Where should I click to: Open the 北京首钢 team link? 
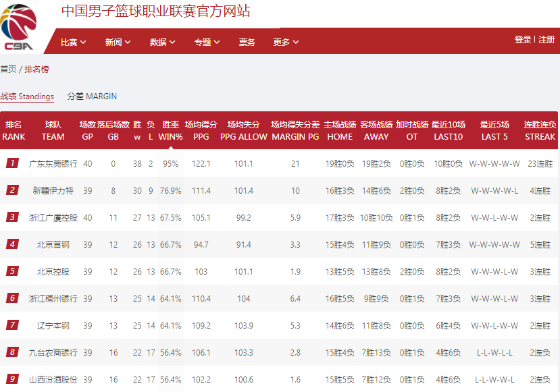[x=53, y=245]
